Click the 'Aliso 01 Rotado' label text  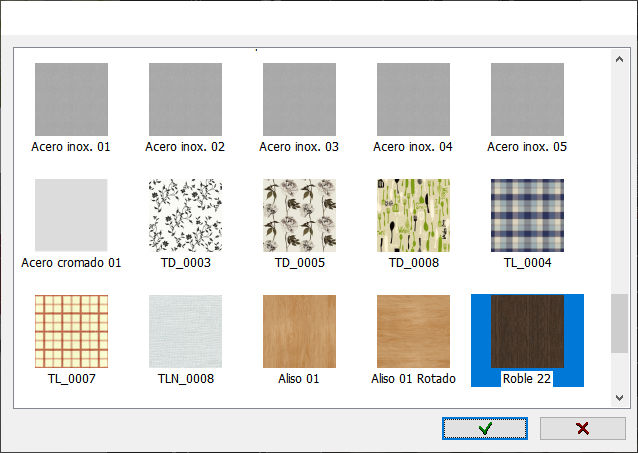tap(413, 379)
